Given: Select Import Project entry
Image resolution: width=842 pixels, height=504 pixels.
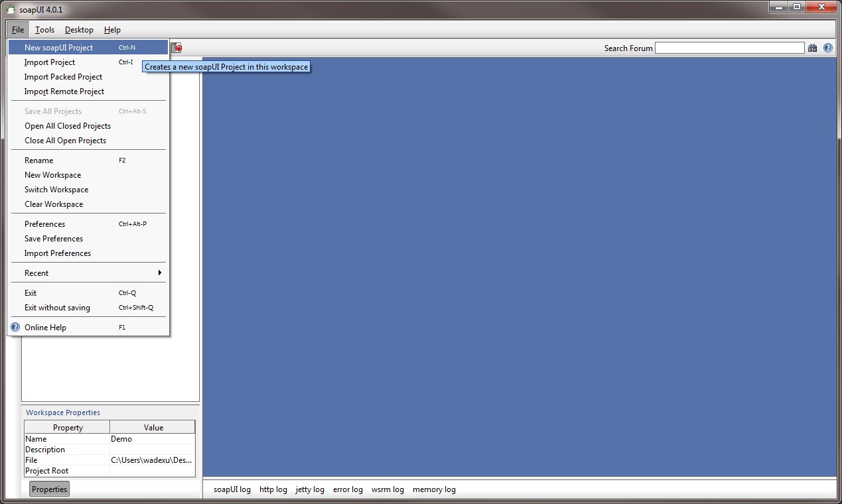Looking at the screenshot, I should [x=88, y=62].
